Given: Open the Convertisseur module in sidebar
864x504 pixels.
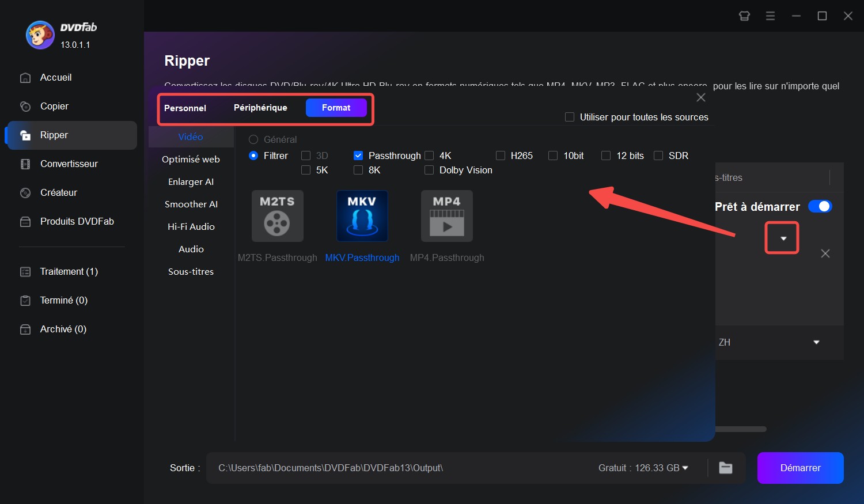Looking at the screenshot, I should (69, 164).
